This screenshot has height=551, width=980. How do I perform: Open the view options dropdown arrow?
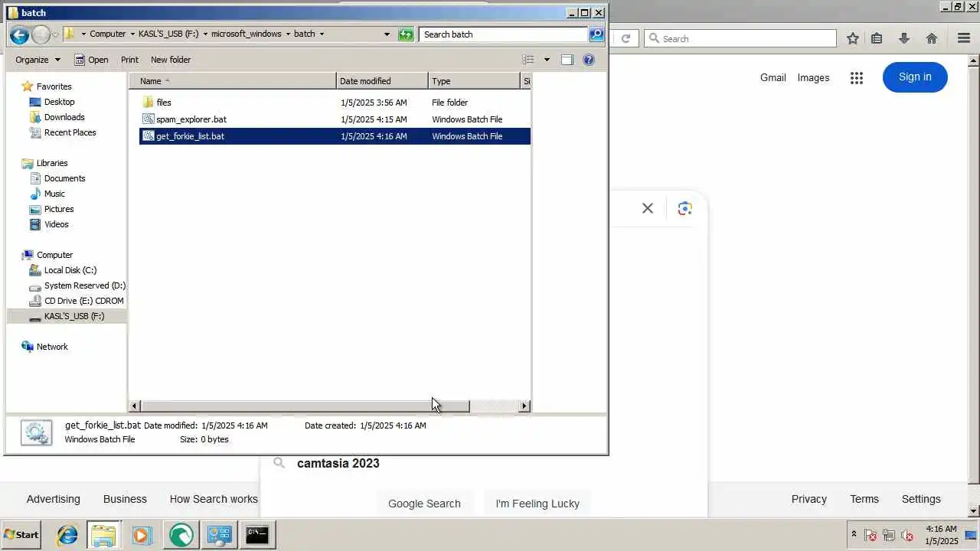(x=547, y=60)
